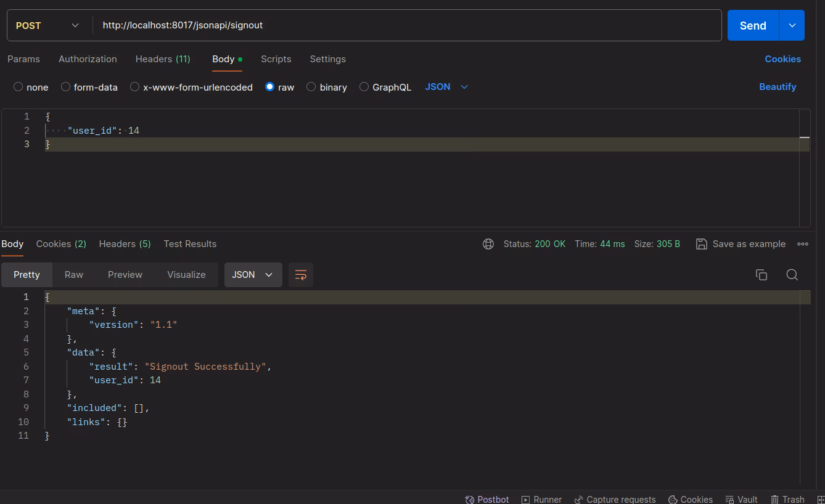View the Test Results tab
Image resolution: width=825 pixels, height=504 pixels.
coord(190,244)
